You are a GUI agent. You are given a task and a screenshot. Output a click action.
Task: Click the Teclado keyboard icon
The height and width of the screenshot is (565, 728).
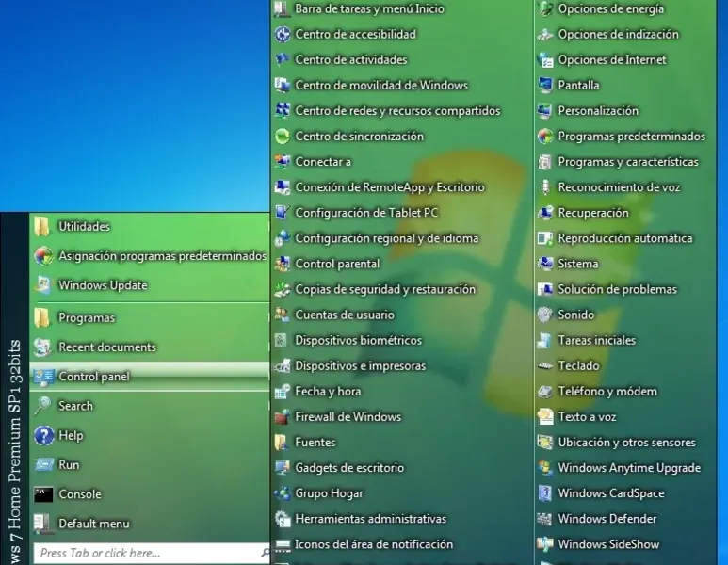coord(545,365)
